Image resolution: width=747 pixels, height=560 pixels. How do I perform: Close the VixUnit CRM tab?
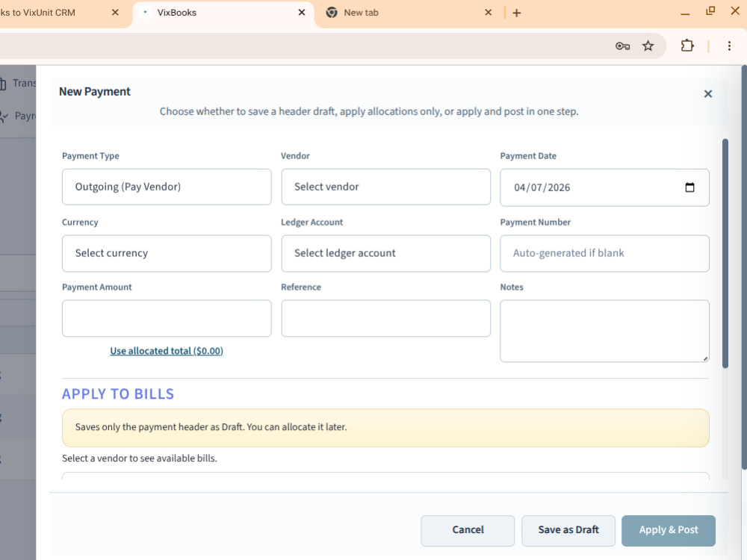pos(115,13)
